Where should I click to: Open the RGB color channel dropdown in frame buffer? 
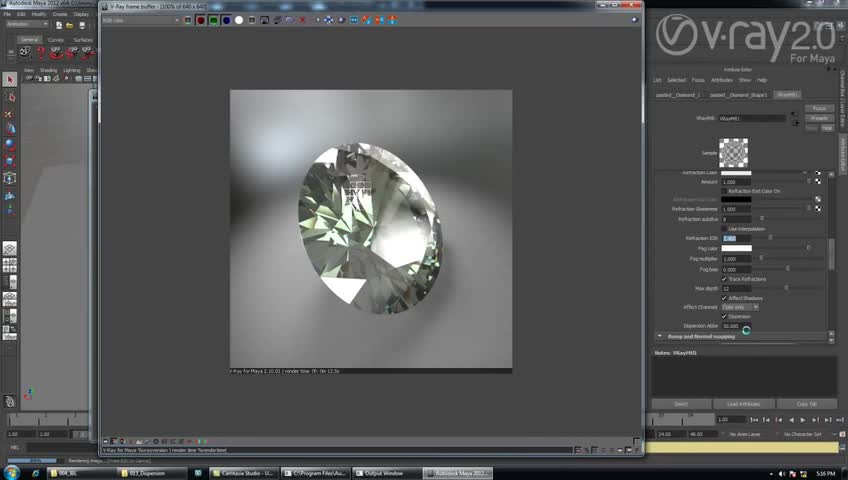click(141, 20)
